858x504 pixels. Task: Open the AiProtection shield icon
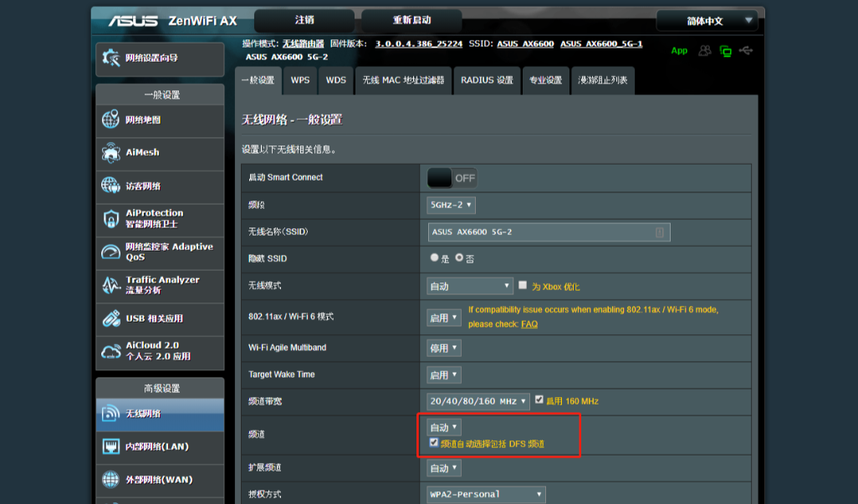(110, 219)
